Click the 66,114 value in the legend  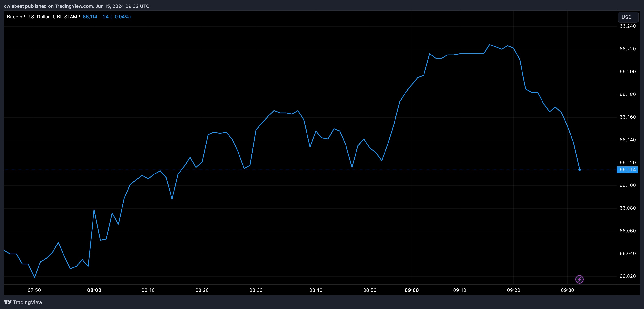90,17
